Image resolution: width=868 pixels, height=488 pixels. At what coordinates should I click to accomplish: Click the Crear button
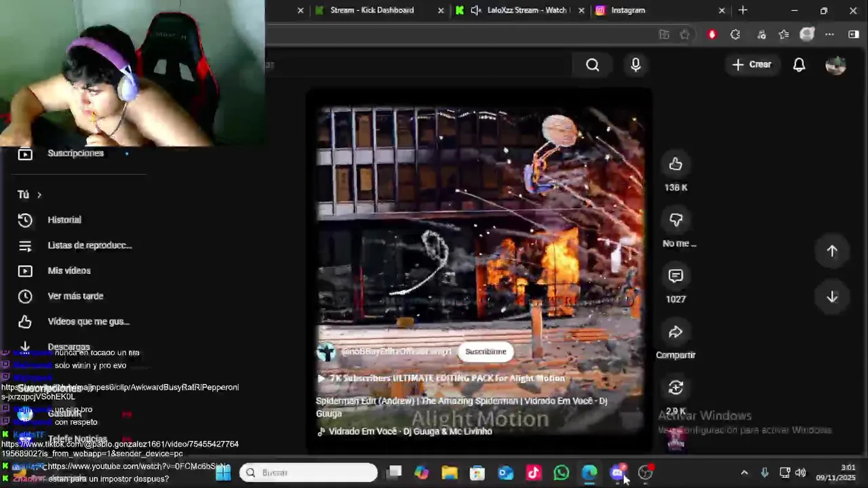point(752,64)
